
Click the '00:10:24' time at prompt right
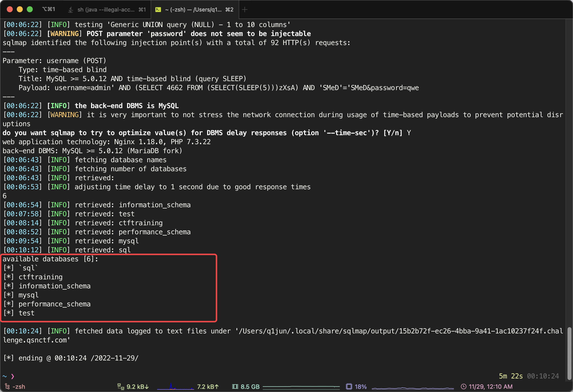coord(543,376)
